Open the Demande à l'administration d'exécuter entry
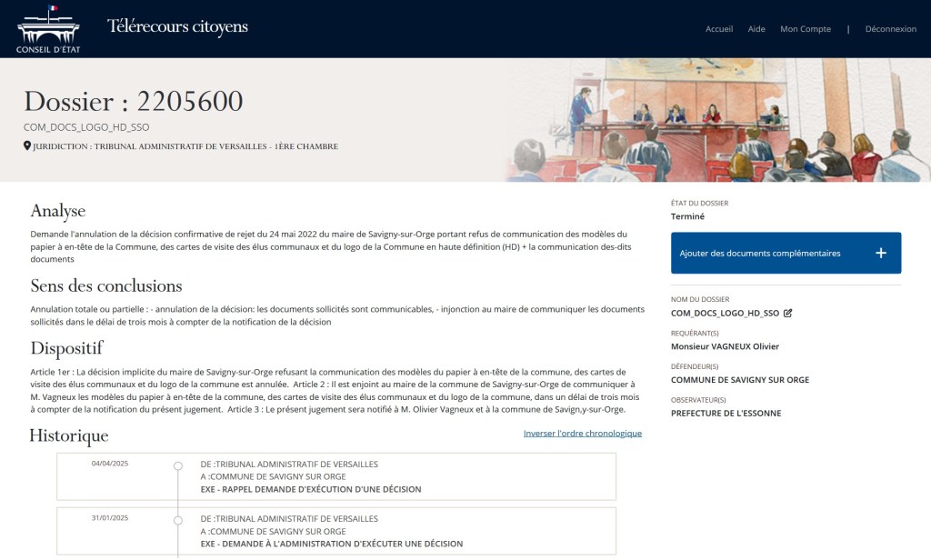Viewport: 931px width, 560px height. (x=331, y=544)
